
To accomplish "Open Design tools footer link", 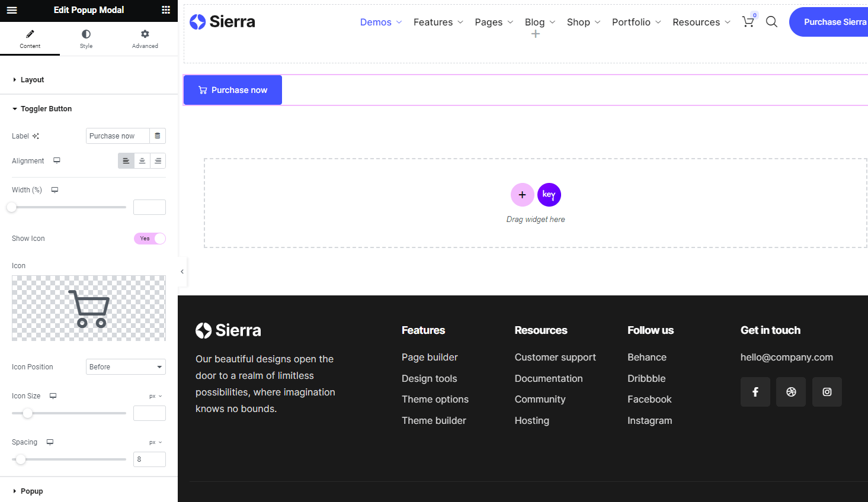I will click(x=430, y=379).
